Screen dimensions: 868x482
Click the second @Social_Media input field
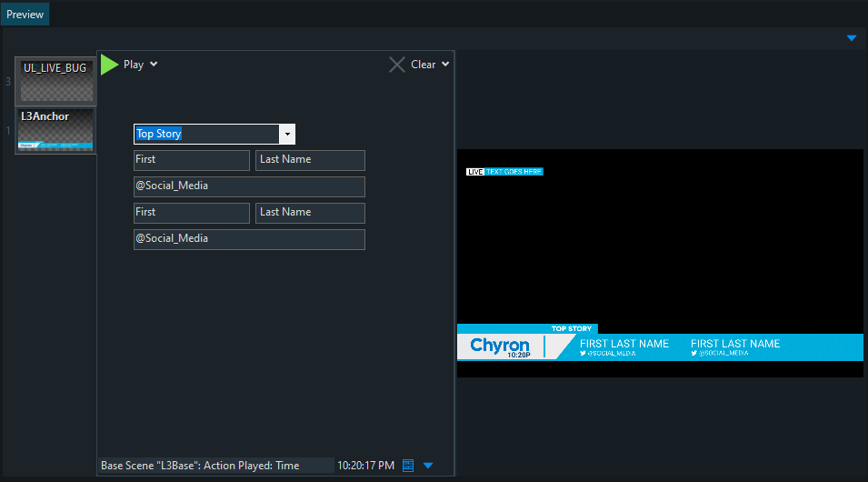(249, 239)
